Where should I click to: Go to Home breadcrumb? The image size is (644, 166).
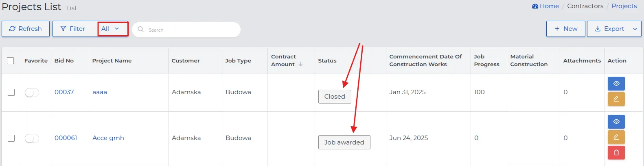point(545,6)
